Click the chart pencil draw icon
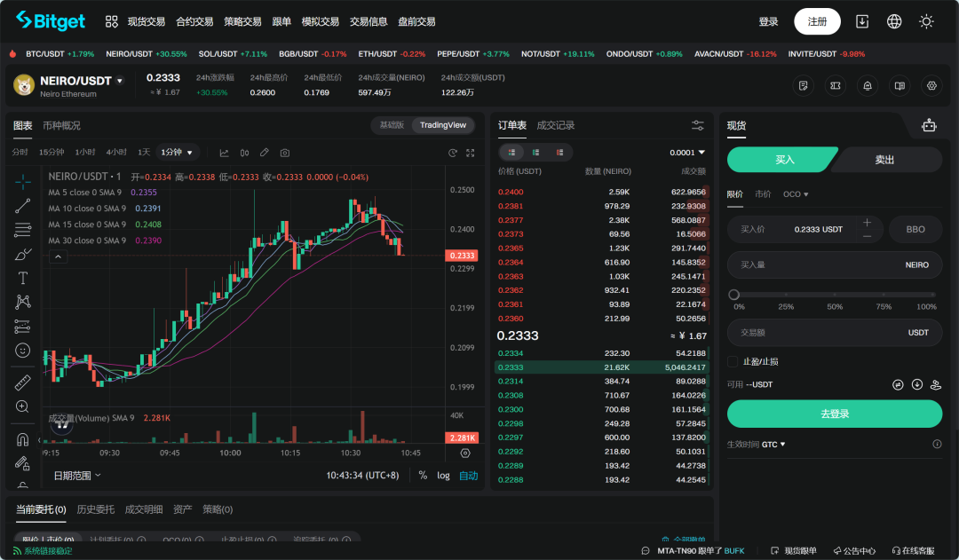The image size is (959, 560). click(265, 153)
